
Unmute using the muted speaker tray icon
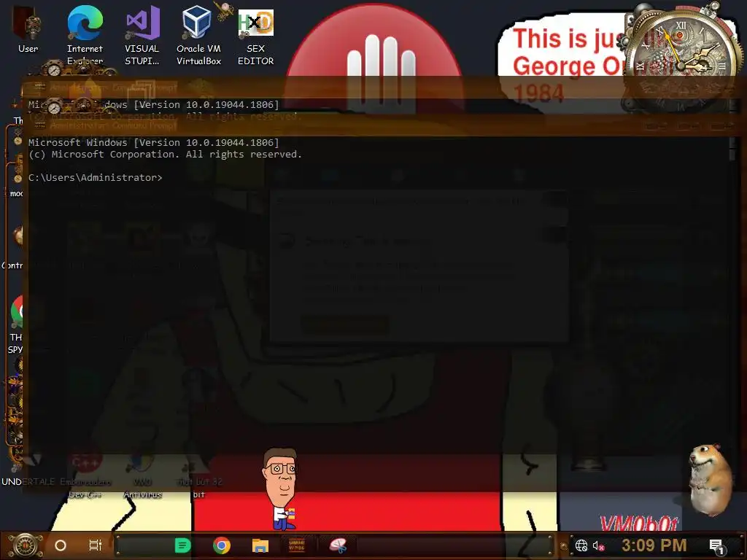[x=598, y=545]
